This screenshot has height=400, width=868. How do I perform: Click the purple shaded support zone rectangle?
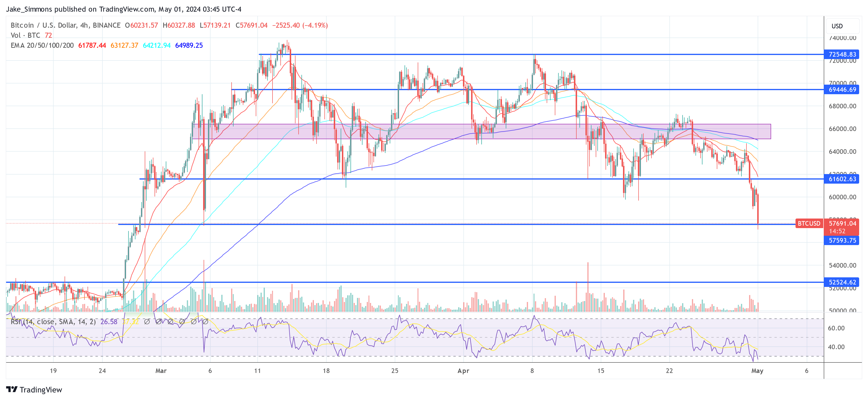482,131
